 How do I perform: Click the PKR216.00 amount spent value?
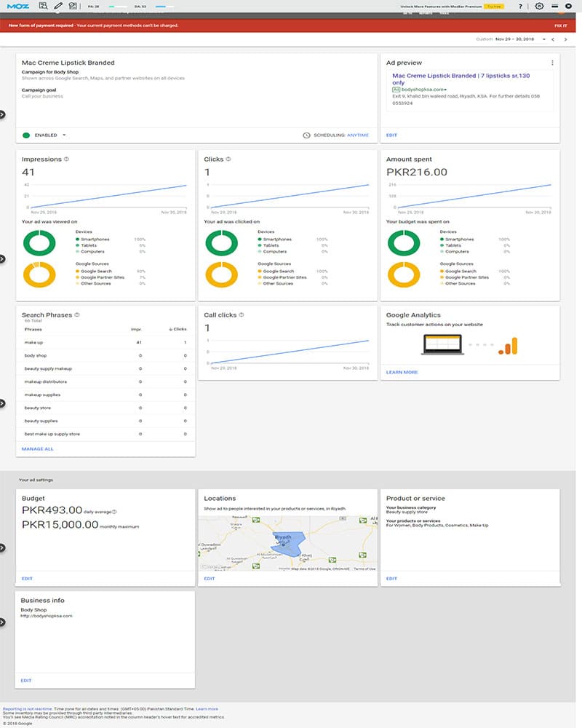417,173
